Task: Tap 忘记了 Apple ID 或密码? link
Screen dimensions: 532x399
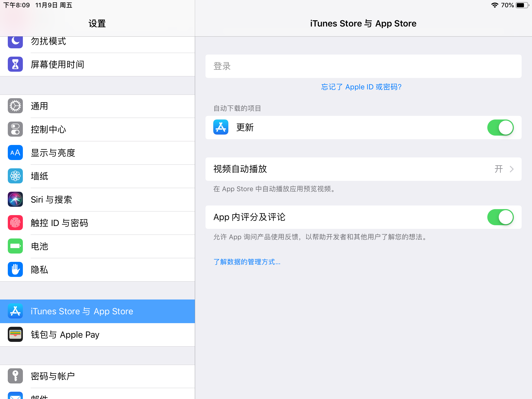Action: point(361,87)
